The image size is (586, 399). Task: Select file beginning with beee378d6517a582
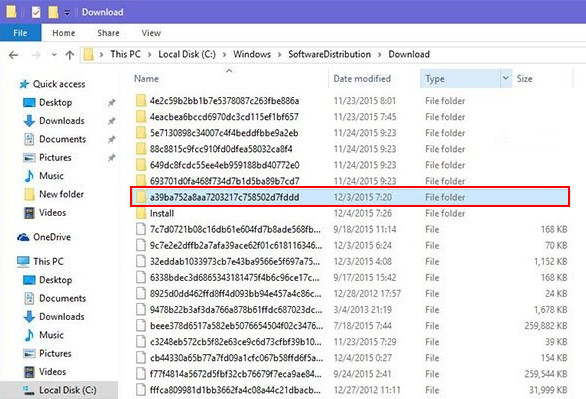tap(237, 326)
